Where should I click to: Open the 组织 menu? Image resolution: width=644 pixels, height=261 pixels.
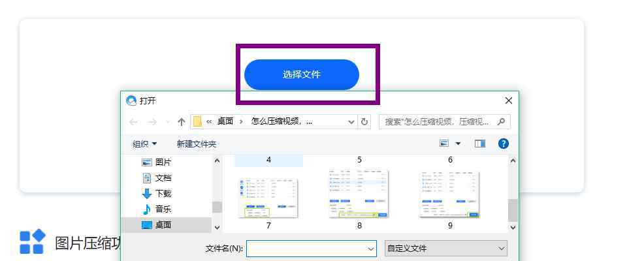coord(144,144)
